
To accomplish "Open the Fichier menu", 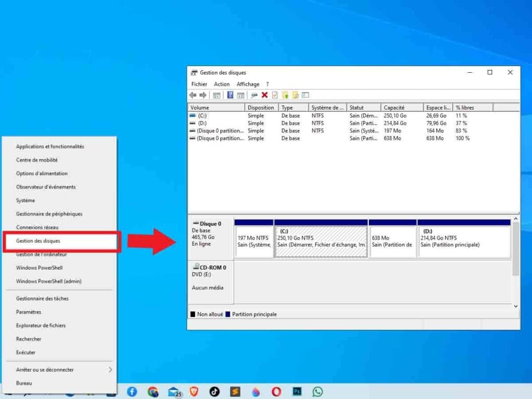I will tap(199, 84).
